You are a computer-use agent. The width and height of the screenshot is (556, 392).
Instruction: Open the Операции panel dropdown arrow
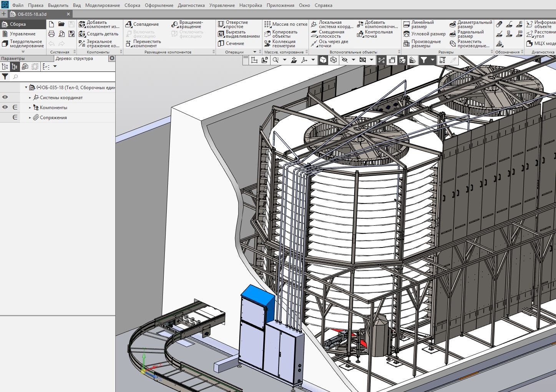(x=254, y=52)
